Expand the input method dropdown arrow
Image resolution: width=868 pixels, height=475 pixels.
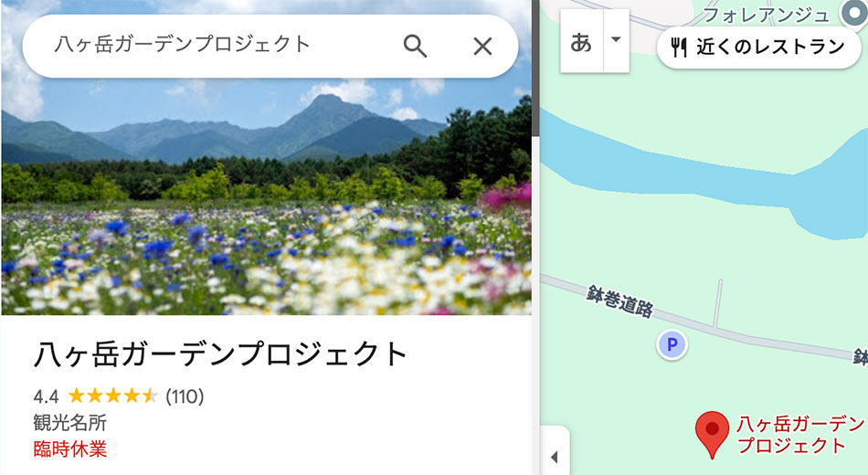click(616, 40)
